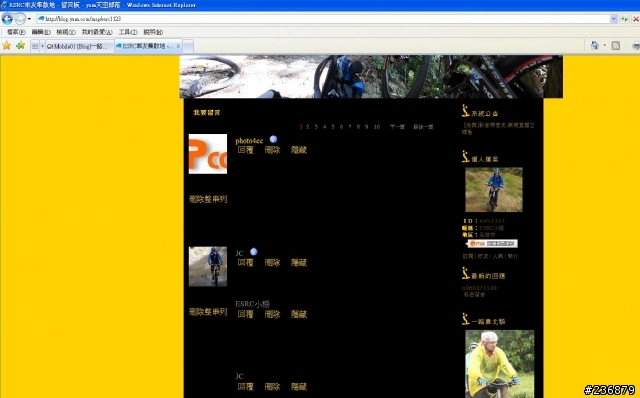The height and width of the screenshot is (398, 640).
Task: Click the bicycle header banner image
Action: pos(371,77)
